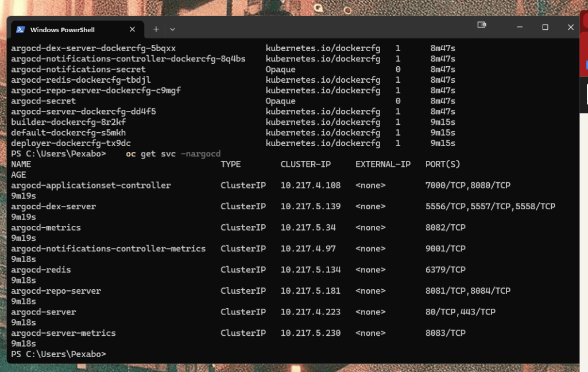Image resolution: width=588 pixels, height=372 pixels.
Task: Click the EXTERNAL-IP column header
Action: [x=383, y=164]
